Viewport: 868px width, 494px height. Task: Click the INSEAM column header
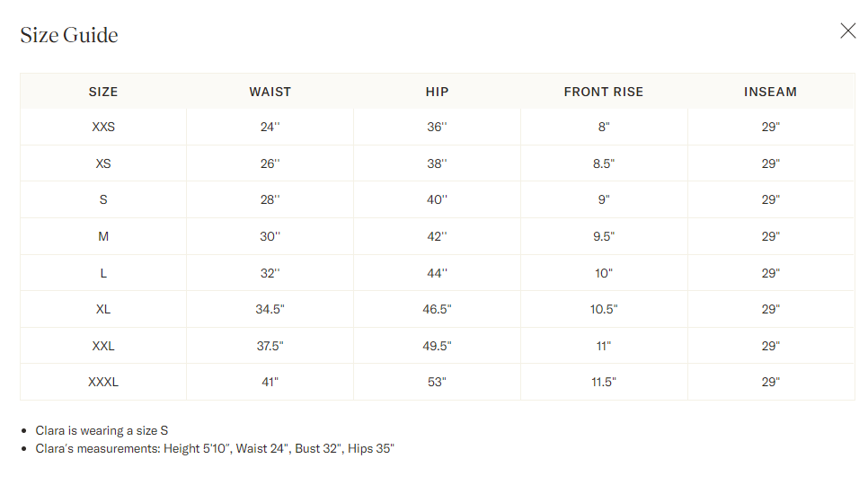(x=770, y=92)
